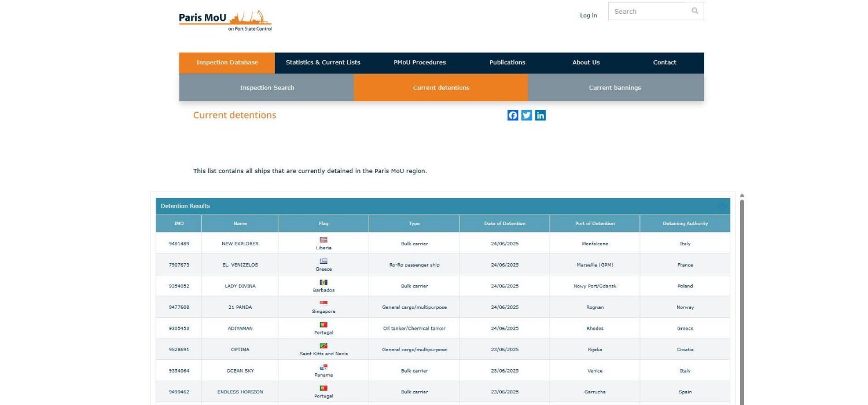Select ship name NEW EXPLORER
Image resolution: width=868 pixels, height=405 pixels.
(240, 244)
